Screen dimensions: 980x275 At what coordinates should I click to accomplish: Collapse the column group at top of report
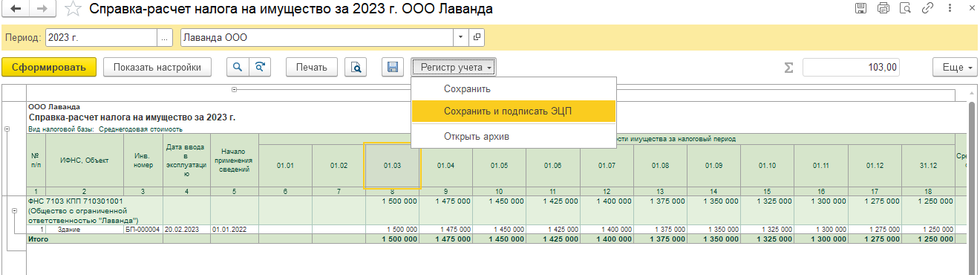234,89
